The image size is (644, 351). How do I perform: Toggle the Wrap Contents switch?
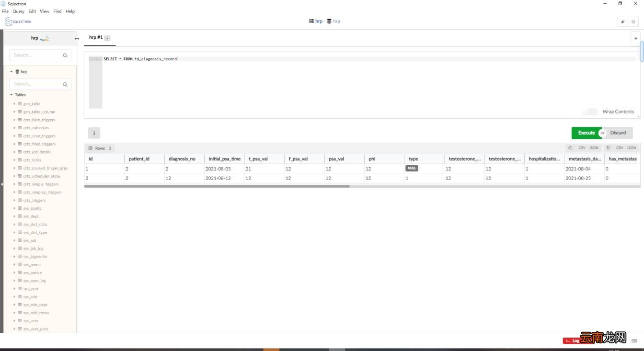590,112
